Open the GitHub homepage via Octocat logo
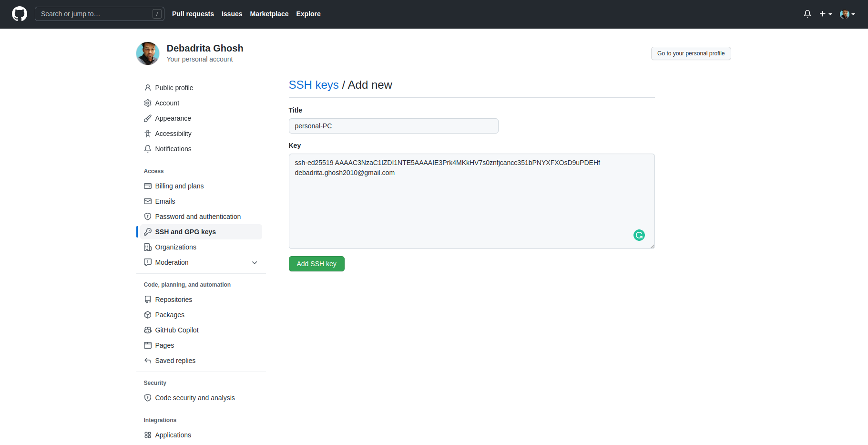Viewport: 868px width, 445px height. click(x=20, y=14)
